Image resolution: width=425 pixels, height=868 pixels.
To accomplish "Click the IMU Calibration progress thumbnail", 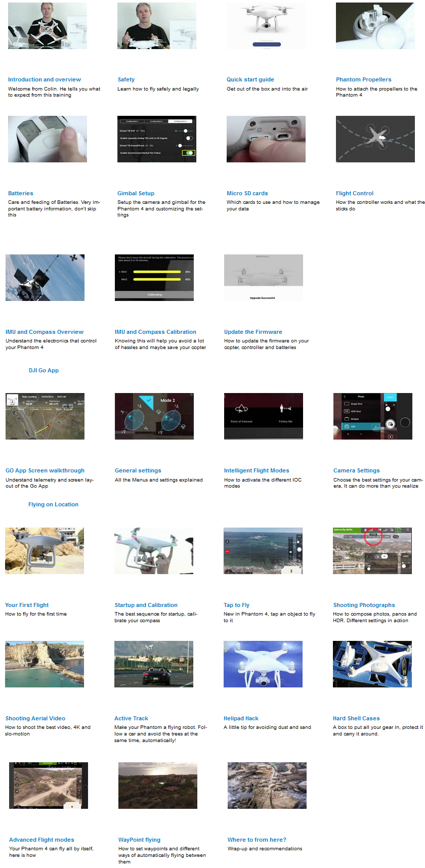I will click(154, 278).
